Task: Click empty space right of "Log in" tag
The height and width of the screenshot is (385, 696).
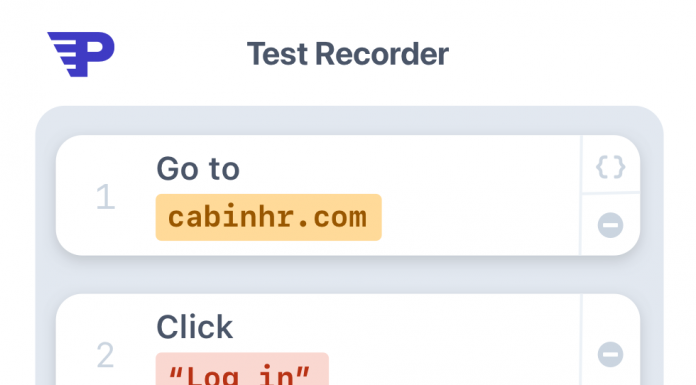Action: (x=453, y=369)
